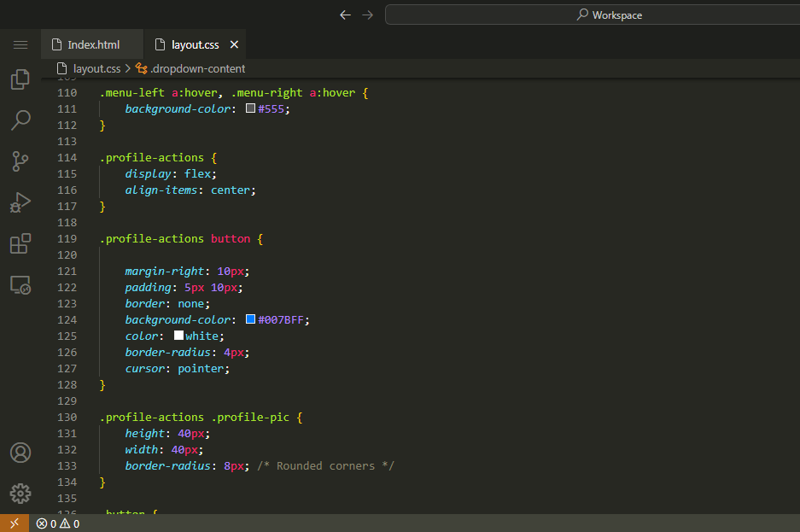
Task: Click the remote window indicator in status bar
Action: point(14,523)
